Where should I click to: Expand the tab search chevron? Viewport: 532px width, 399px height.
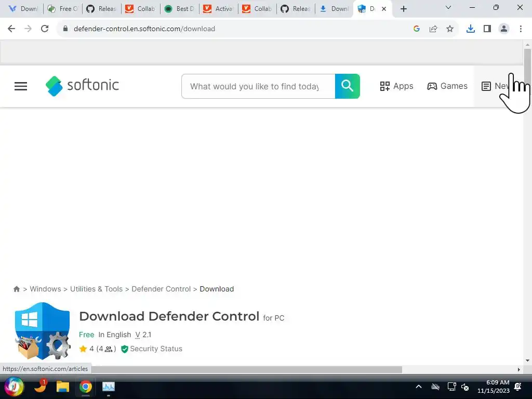[x=448, y=7]
